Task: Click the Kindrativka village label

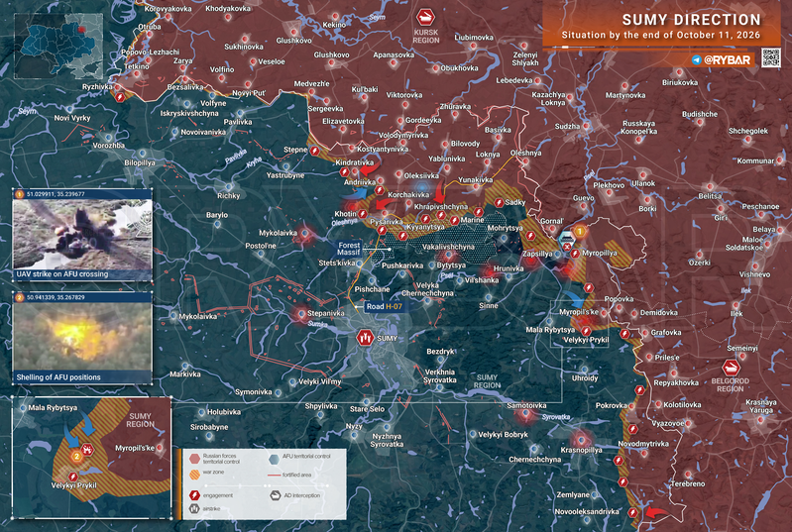Action: (355, 162)
